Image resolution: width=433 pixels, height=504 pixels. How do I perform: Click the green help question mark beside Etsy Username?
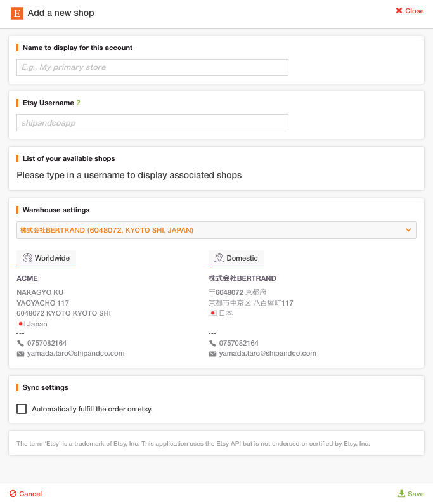tap(78, 103)
